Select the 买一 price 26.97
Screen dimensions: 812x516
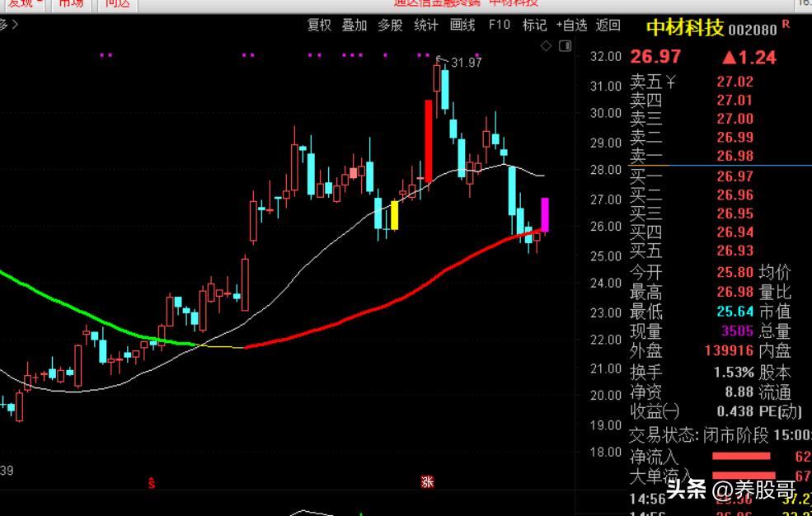pyautogui.click(x=735, y=177)
